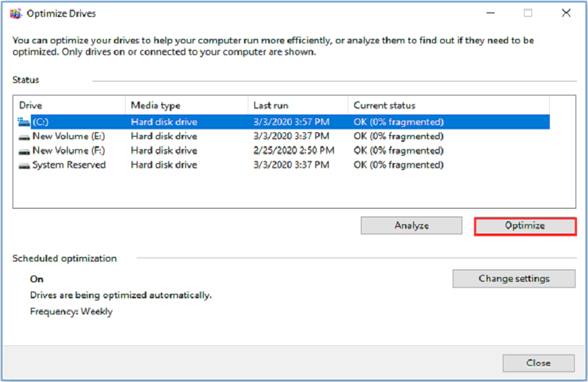Click the New Volume (E:) drive icon
The height and width of the screenshot is (382, 588).
[24, 137]
